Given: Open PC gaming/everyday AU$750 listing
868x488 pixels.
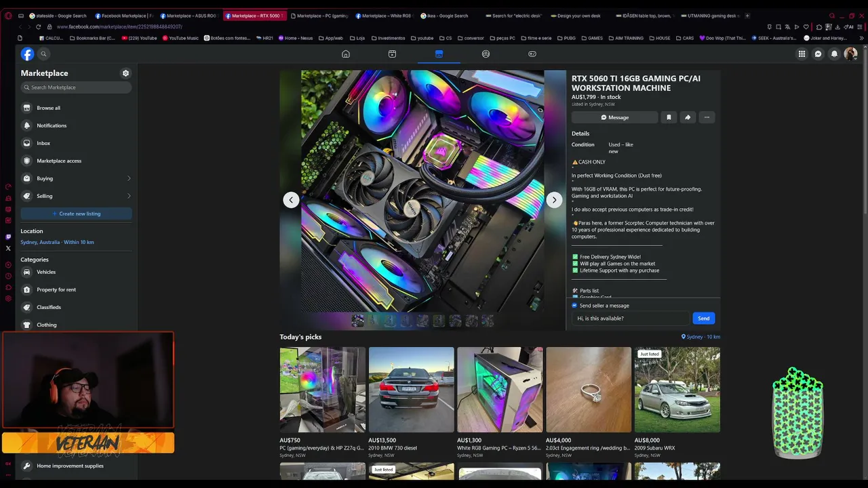Looking at the screenshot, I should (x=322, y=403).
